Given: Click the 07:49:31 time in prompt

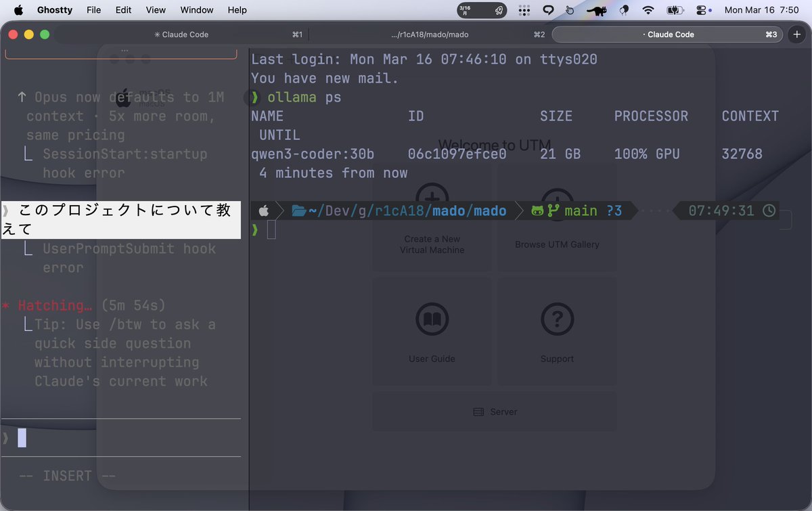Looking at the screenshot, I should (x=721, y=211).
